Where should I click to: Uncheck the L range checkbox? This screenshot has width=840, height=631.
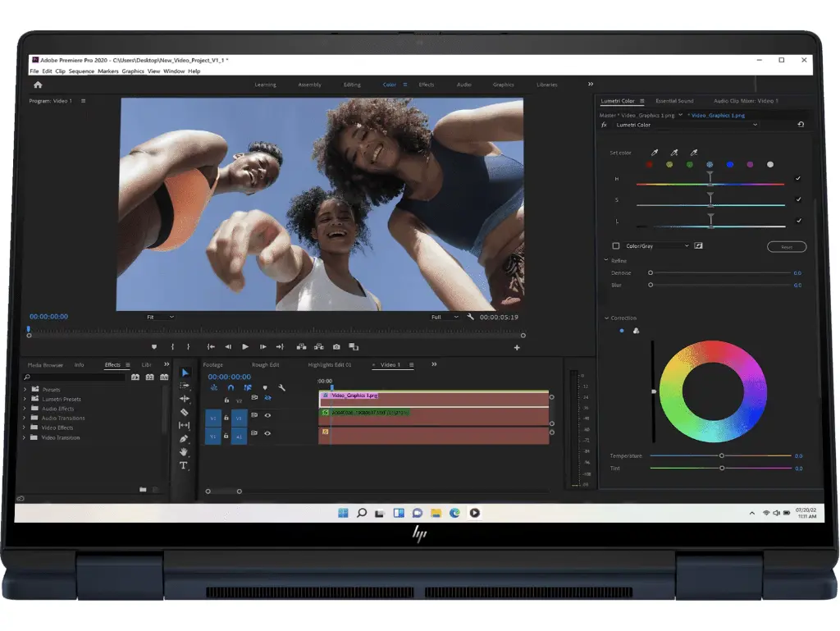(x=798, y=220)
